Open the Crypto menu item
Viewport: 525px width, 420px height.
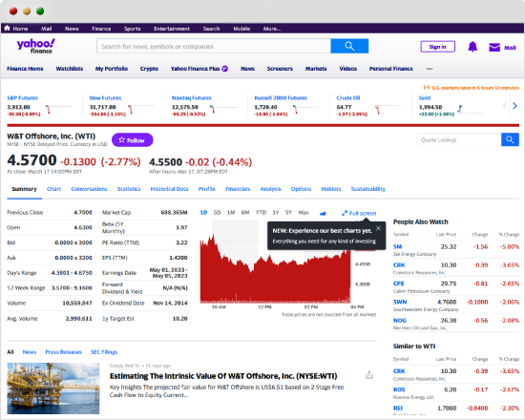(149, 69)
